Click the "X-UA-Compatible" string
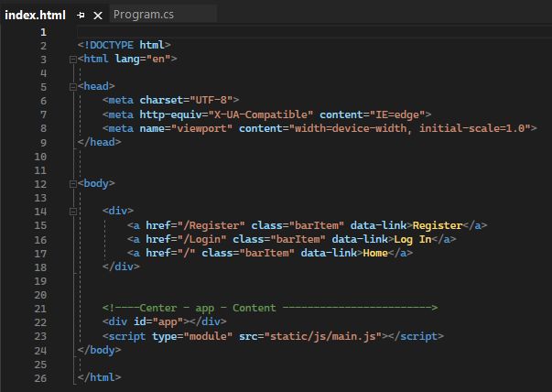This screenshot has height=392, width=552. coord(261,114)
